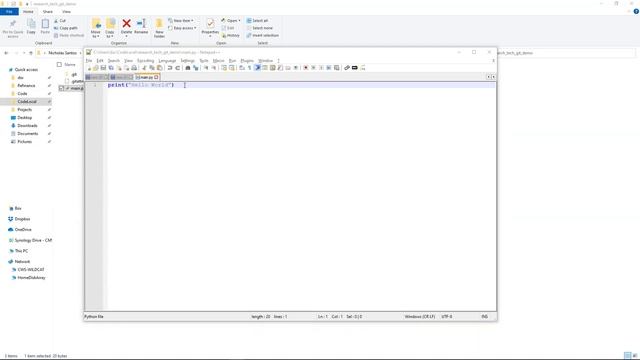The image size is (640, 360).
Task: Click Paste icon in Notepad++ toolbar
Action: tap(160, 68)
